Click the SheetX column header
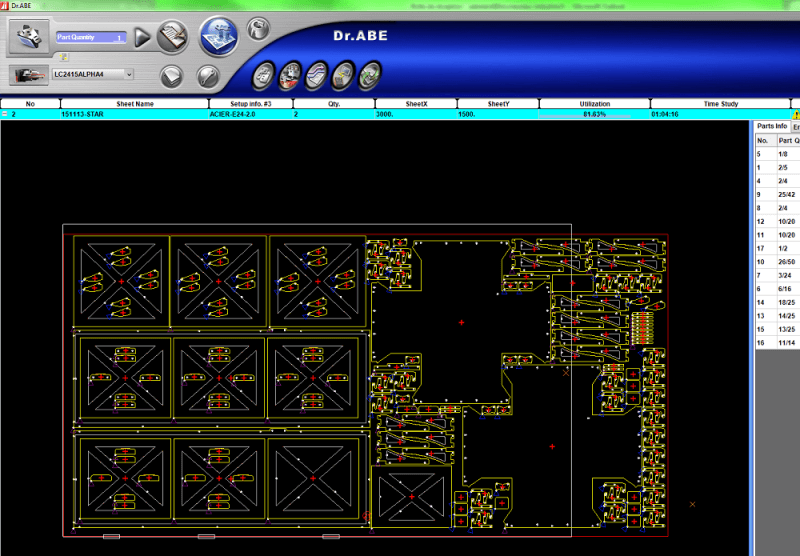This screenshot has height=556, width=800. click(x=416, y=104)
